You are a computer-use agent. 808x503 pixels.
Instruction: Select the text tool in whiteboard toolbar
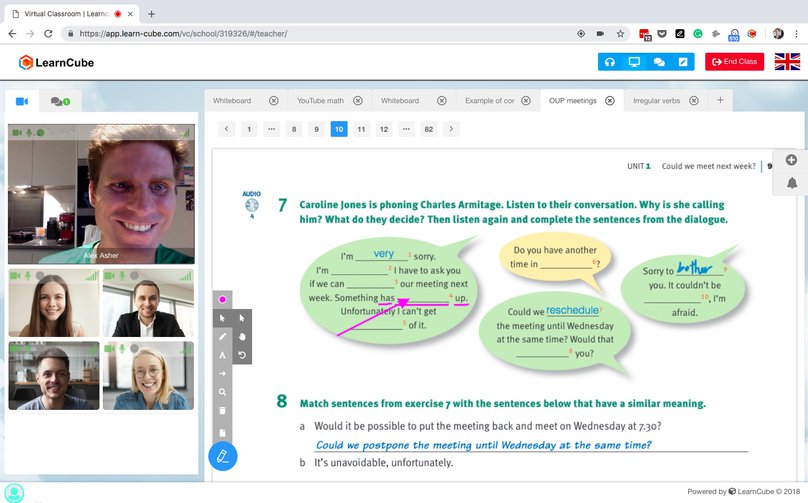[x=222, y=355]
